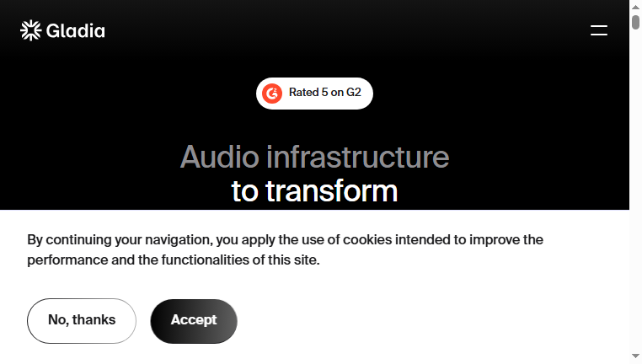This screenshot has height=364, width=642.
Task: Click the word 'infrastructure' in hero title
Action: coord(358,157)
